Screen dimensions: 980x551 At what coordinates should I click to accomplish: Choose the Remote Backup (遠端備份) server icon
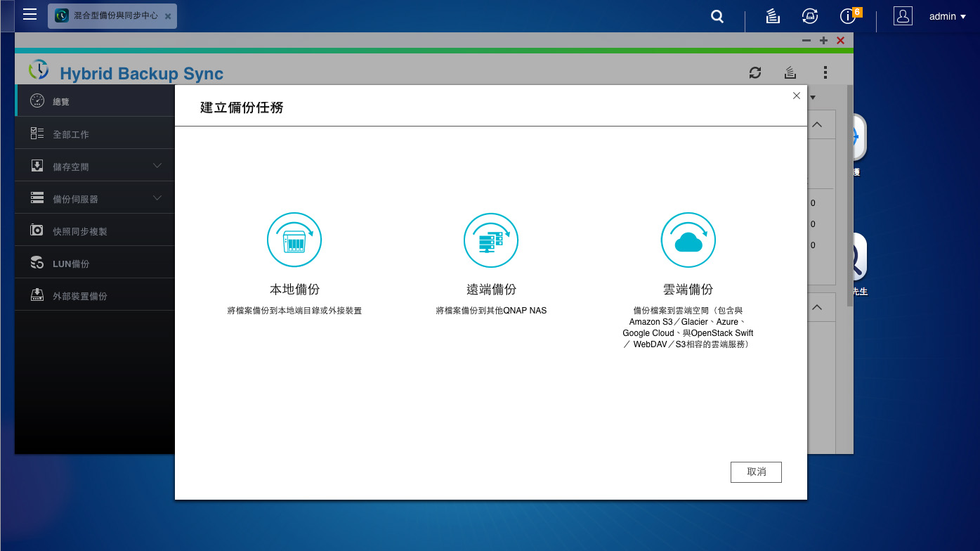coord(491,240)
